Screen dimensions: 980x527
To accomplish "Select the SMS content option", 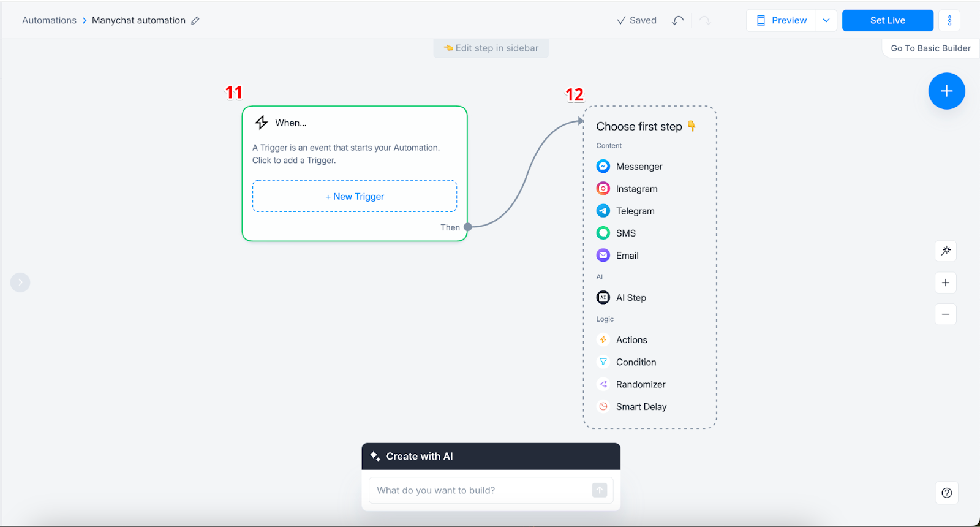I will click(x=626, y=233).
